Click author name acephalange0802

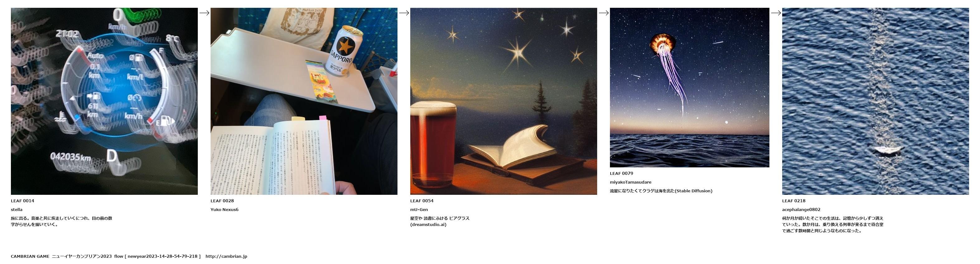pyautogui.click(x=801, y=209)
